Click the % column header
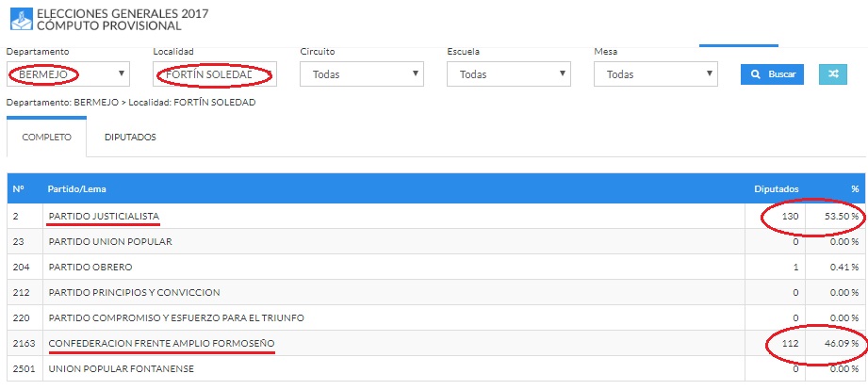 855,189
